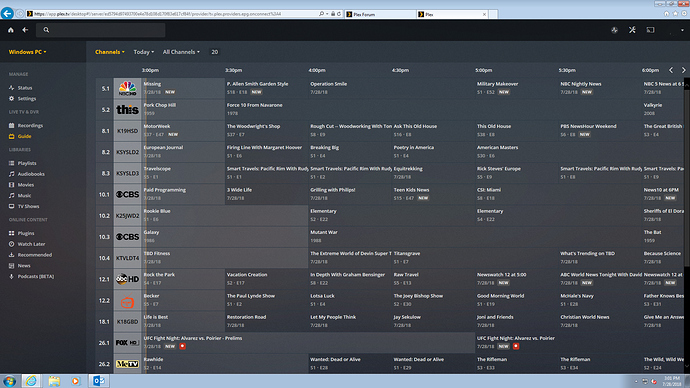This screenshot has height=388, width=690.
Task: Open NBC Nightly News listing
Action: (x=600, y=88)
